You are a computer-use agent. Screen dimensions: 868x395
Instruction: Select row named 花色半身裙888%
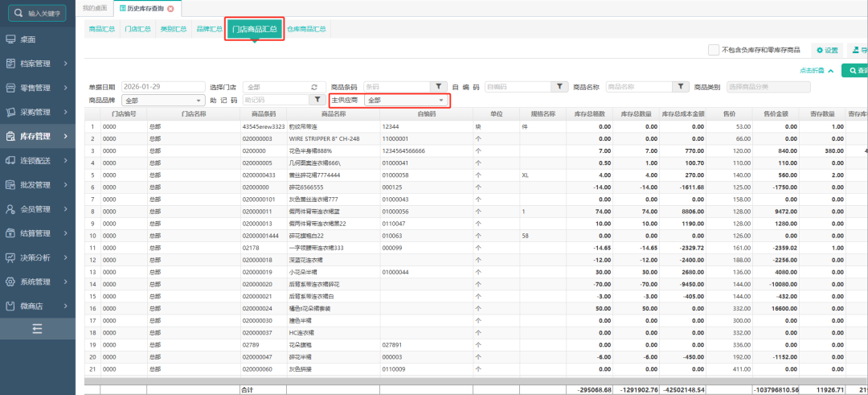[x=476, y=150]
